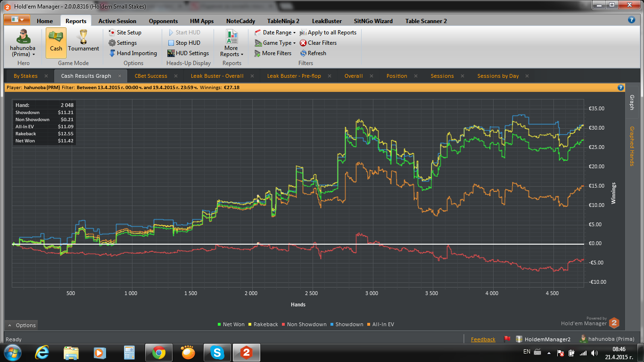This screenshot has width=644, height=362.
Task: Open Help from the title ribbon corner
Action: [x=632, y=20]
